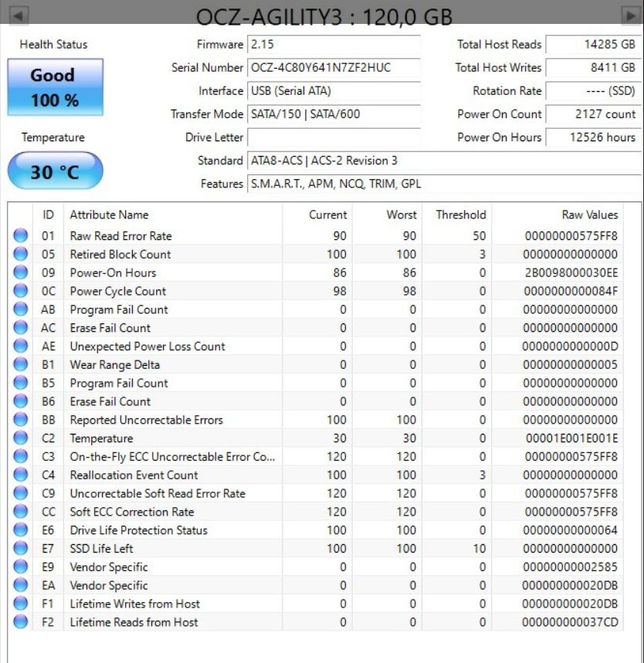Select the Unexpected Power Loss Count attribute name
Viewport: 644px width, 663px height.
click(147, 346)
